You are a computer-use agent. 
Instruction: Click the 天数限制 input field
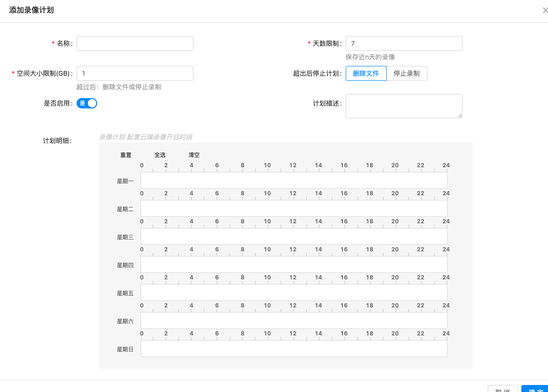404,43
